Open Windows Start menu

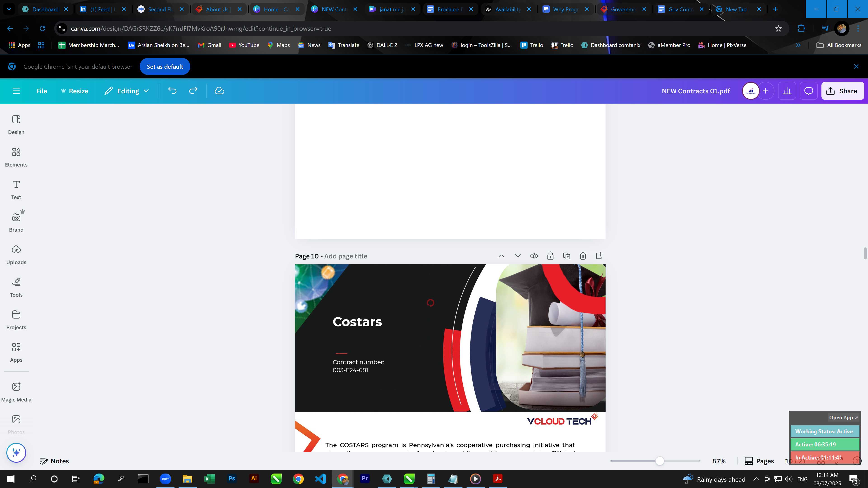click(10, 479)
